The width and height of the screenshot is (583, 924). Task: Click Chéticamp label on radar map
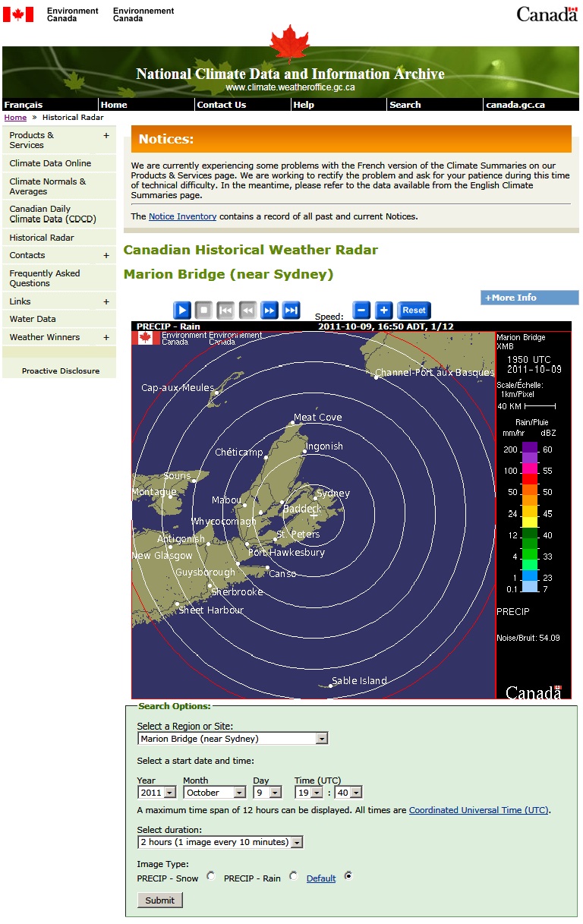point(238,453)
